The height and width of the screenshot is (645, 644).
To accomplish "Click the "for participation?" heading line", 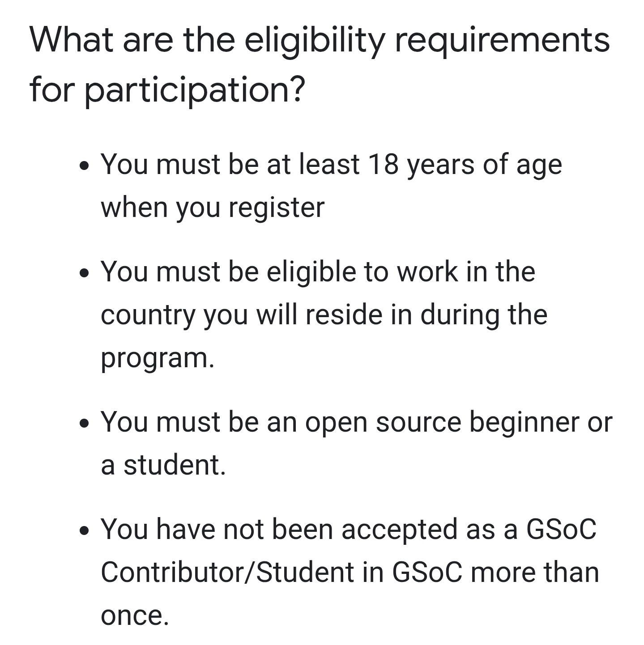I will point(167,89).
